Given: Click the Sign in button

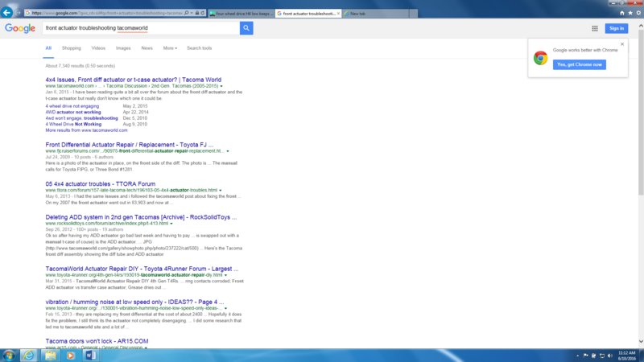Looking at the screenshot, I should (617, 28).
